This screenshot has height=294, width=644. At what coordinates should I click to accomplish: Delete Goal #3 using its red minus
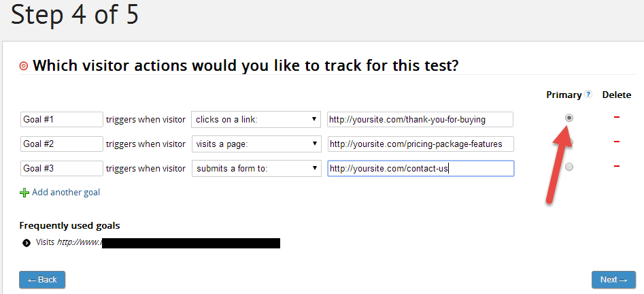click(617, 166)
